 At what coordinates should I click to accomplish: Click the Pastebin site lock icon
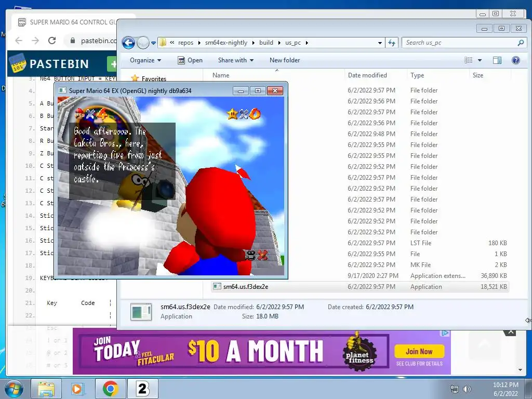(73, 41)
